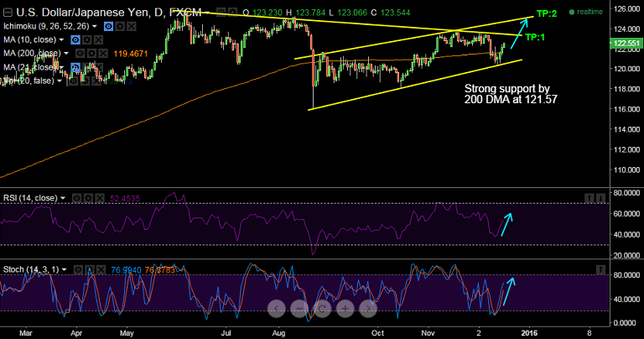
Task: Move RSI pane down with arrow button
Action: pos(600,199)
